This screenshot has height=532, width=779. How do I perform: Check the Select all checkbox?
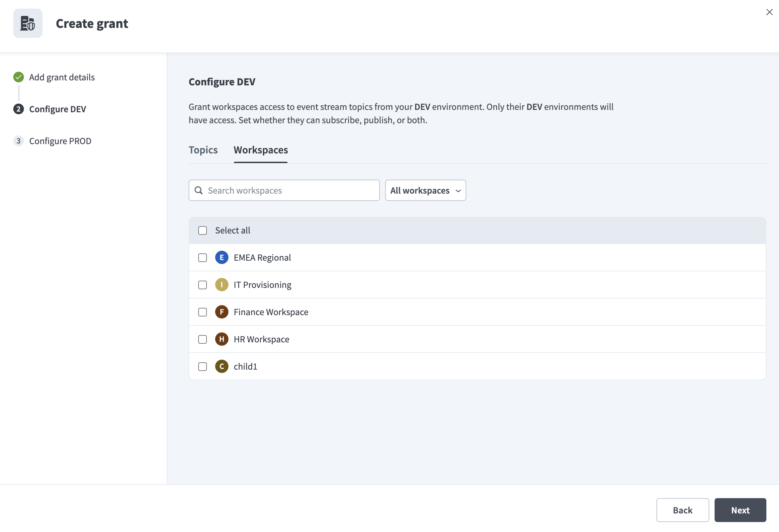tap(203, 231)
